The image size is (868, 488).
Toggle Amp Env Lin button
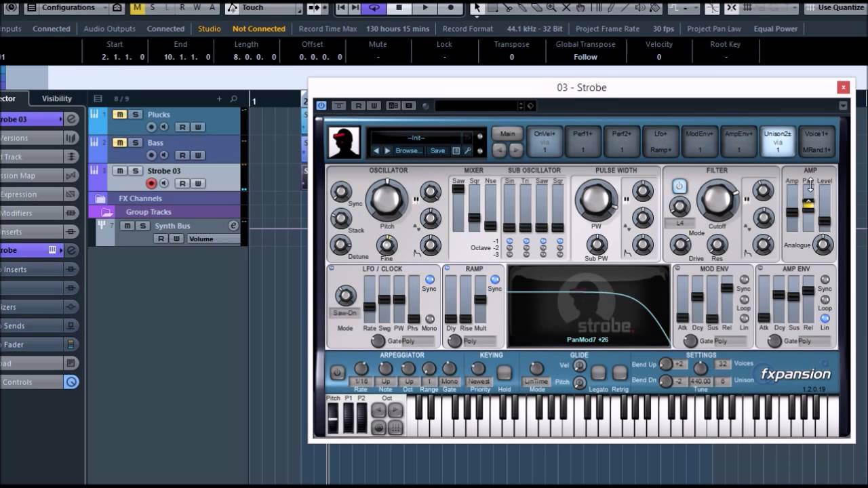point(825,319)
